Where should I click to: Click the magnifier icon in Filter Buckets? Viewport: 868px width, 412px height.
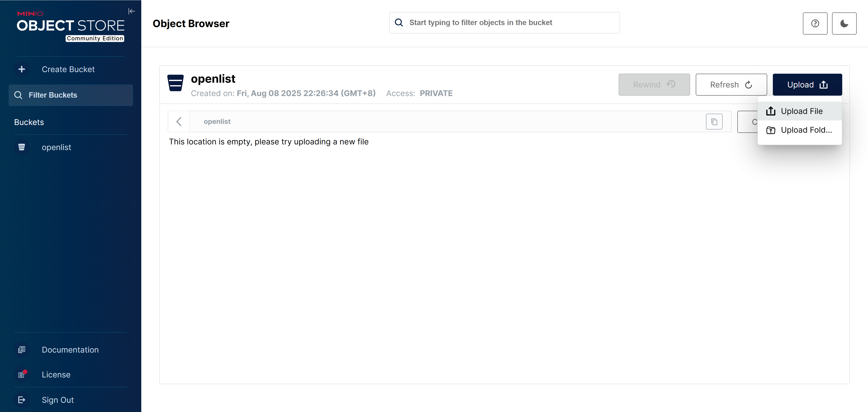point(18,95)
